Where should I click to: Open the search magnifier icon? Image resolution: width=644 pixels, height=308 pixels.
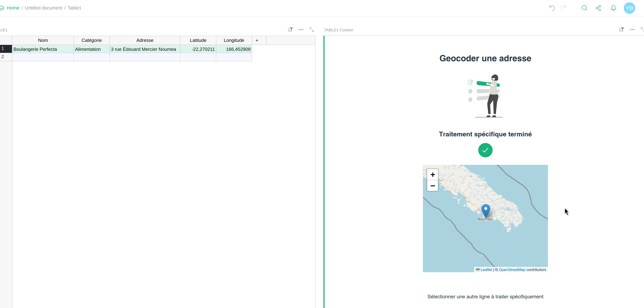click(584, 8)
